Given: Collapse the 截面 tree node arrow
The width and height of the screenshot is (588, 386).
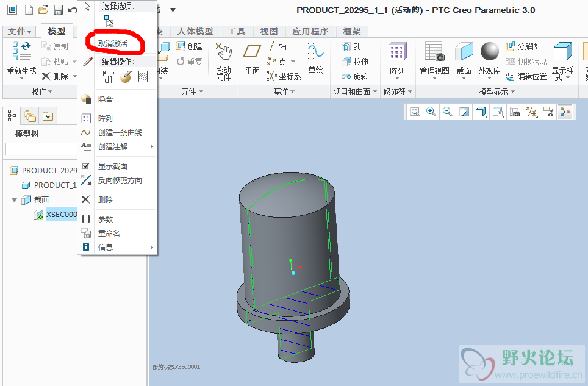Looking at the screenshot, I should (14, 200).
